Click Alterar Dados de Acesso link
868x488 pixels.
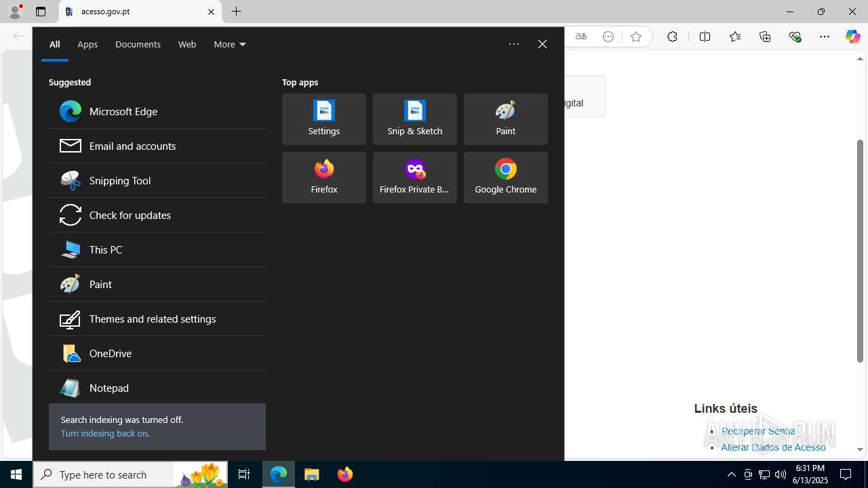[x=774, y=447]
